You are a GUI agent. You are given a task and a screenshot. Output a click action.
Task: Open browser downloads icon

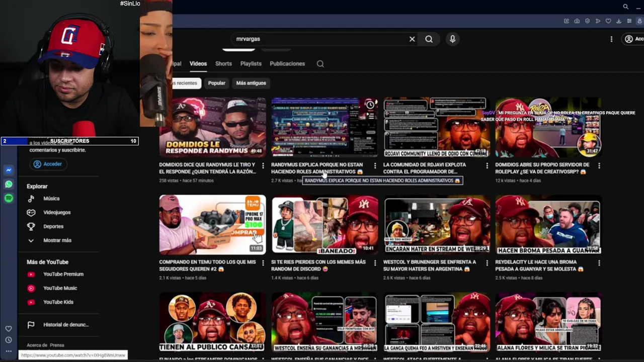pos(619,21)
